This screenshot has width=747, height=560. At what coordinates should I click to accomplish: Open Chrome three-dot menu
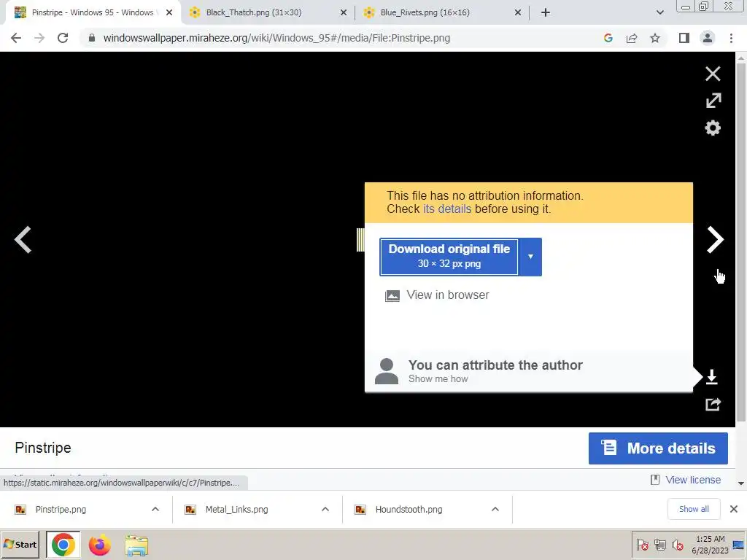(x=731, y=38)
